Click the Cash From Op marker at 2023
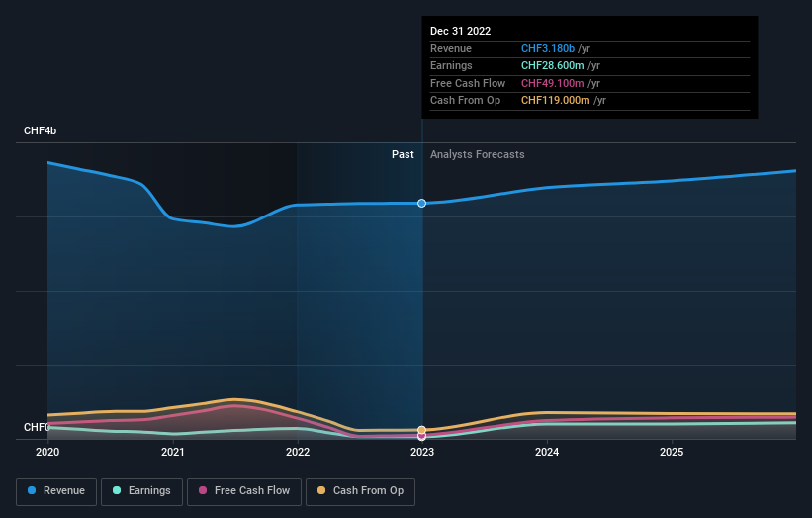 [x=422, y=430]
